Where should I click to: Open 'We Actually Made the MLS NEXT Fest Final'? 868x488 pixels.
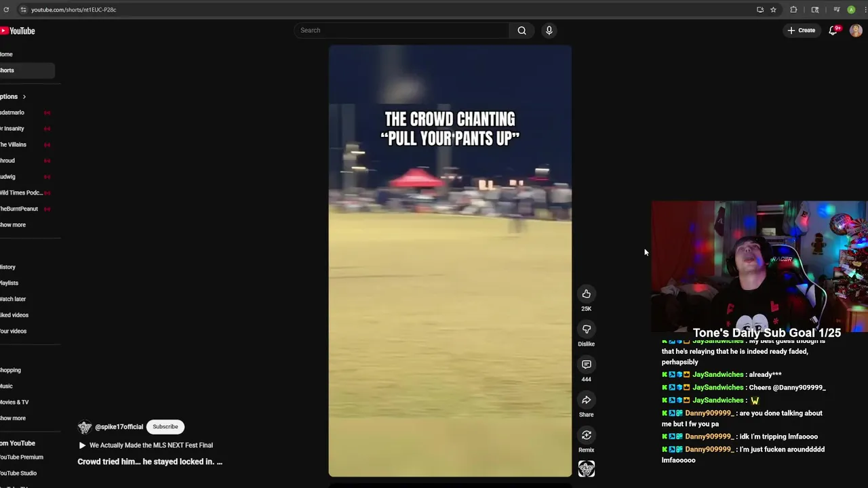(x=151, y=445)
